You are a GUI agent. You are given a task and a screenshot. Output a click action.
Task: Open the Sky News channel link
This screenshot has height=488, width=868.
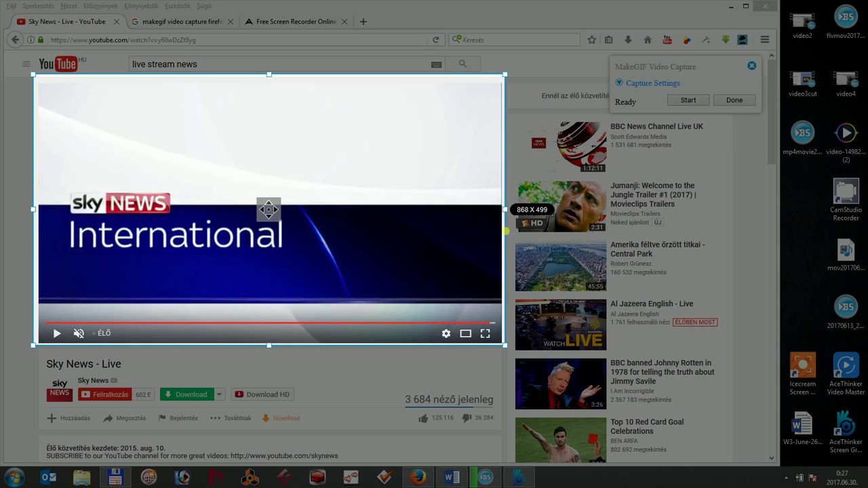pos(93,380)
